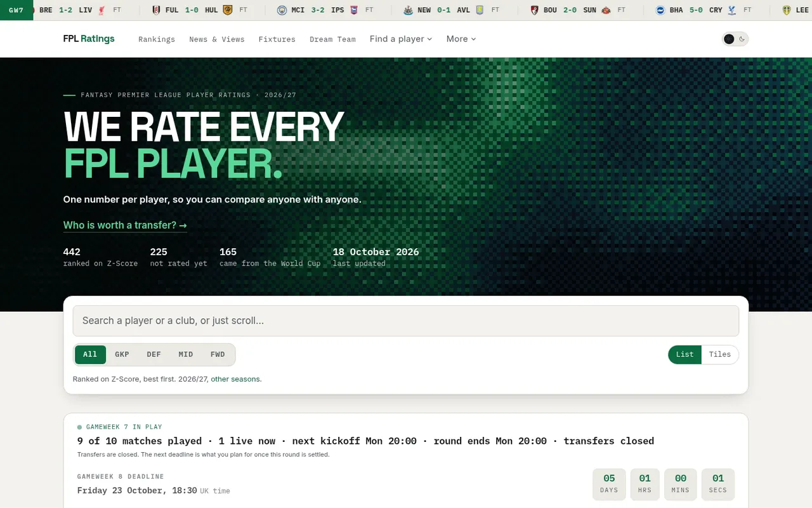812x508 pixels.
Task: Filter players by FWD
Action: [x=218, y=354]
